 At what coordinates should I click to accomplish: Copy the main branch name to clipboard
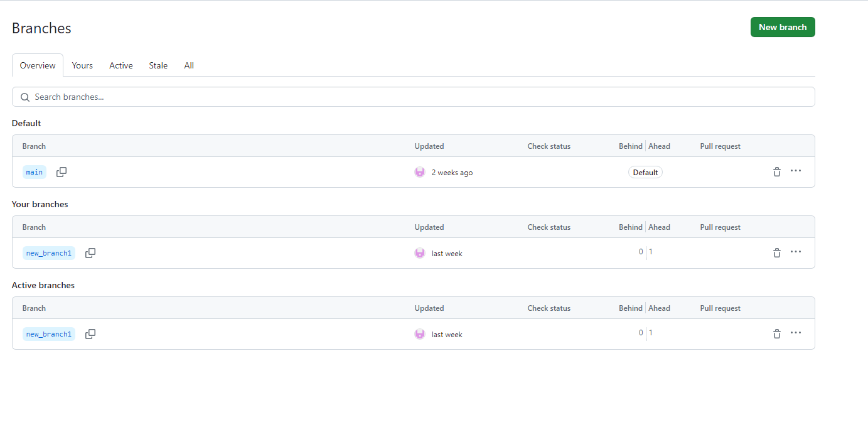[62, 172]
